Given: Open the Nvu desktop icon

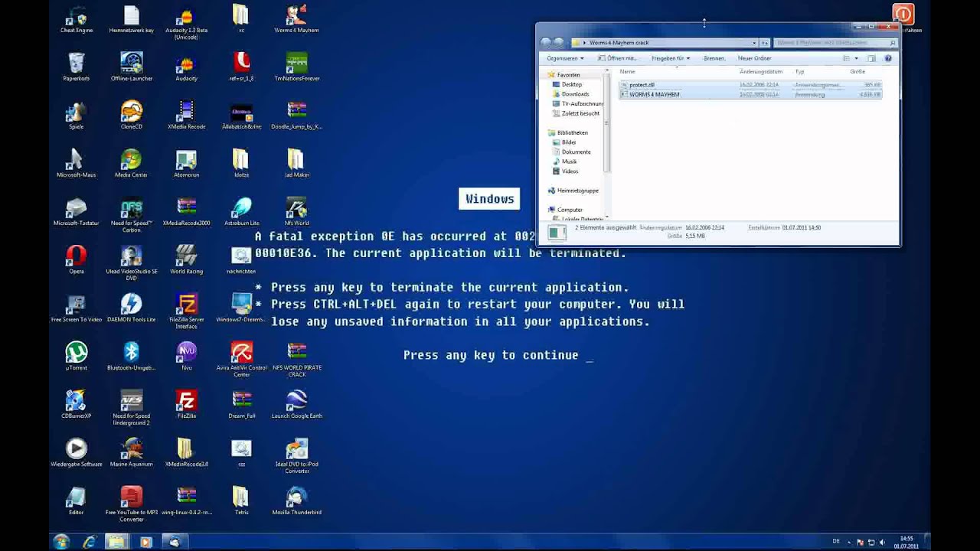Looking at the screenshot, I should pos(186,357).
